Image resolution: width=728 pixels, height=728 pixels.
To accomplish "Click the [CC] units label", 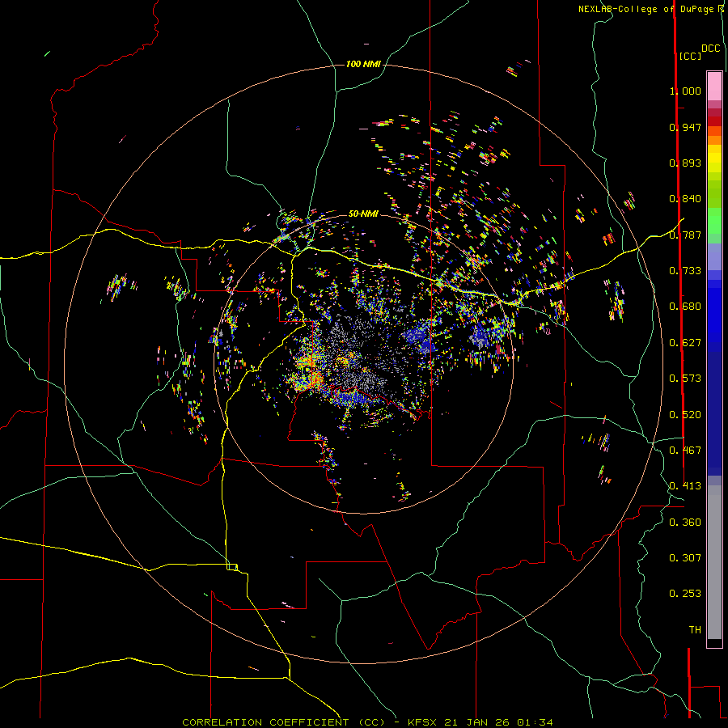I will pos(690,56).
